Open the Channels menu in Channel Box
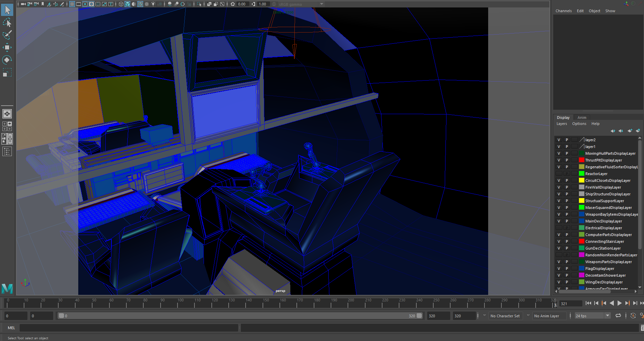 tap(563, 11)
